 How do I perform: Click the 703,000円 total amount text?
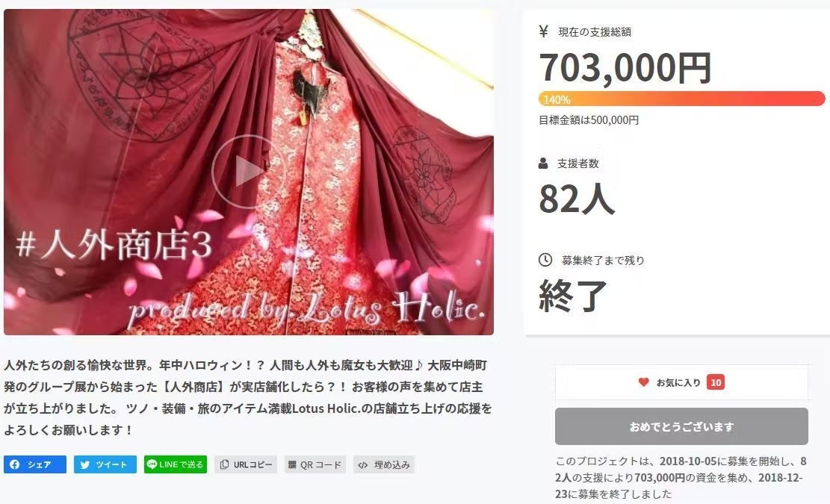[x=625, y=68]
